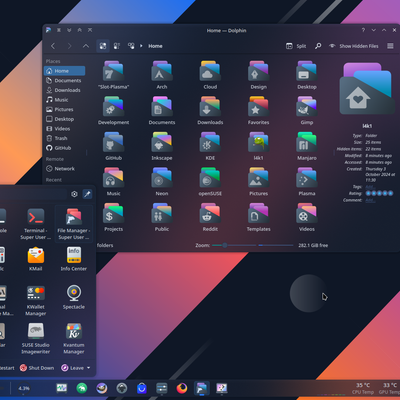Go forward with Dolphin's forward arrow
The width and height of the screenshot is (400, 400).
coord(69,46)
